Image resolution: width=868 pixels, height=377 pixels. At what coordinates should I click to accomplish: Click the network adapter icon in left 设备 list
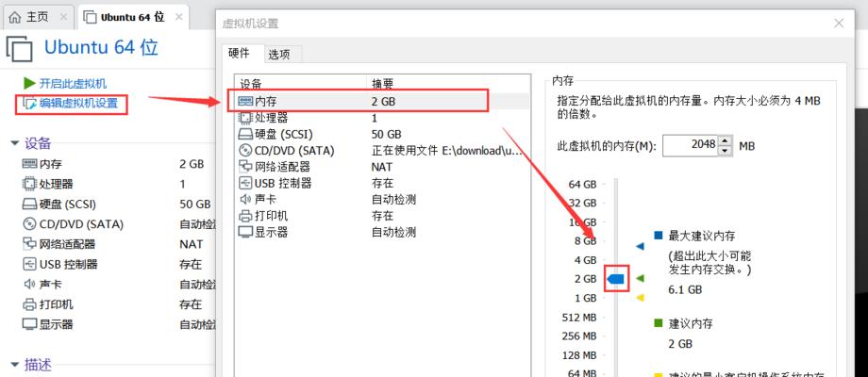[x=29, y=244]
